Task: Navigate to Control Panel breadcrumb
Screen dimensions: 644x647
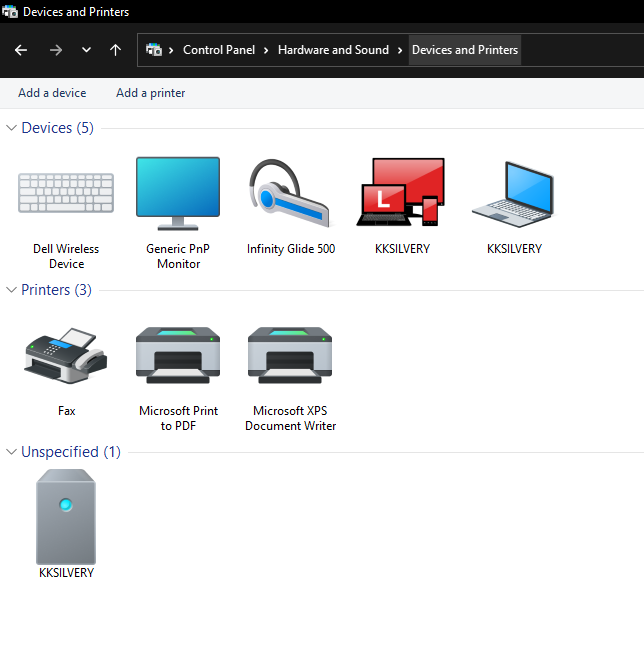Action: [x=219, y=50]
